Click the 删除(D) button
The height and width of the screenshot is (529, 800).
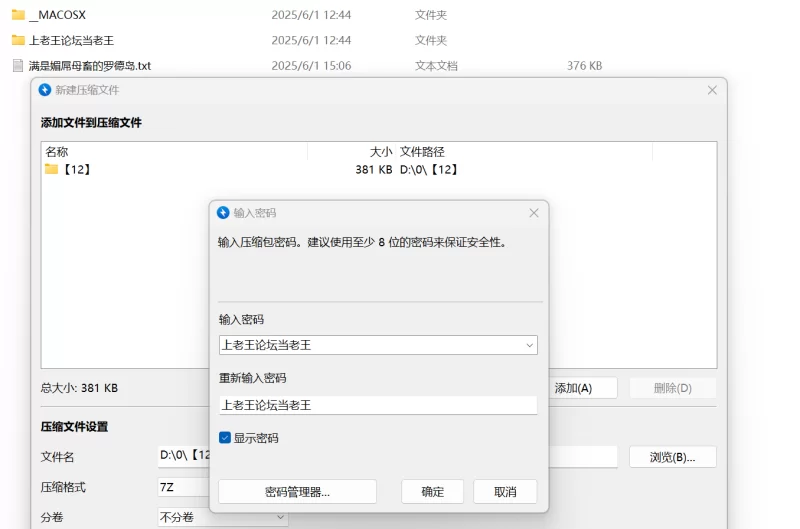pos(672,388)
